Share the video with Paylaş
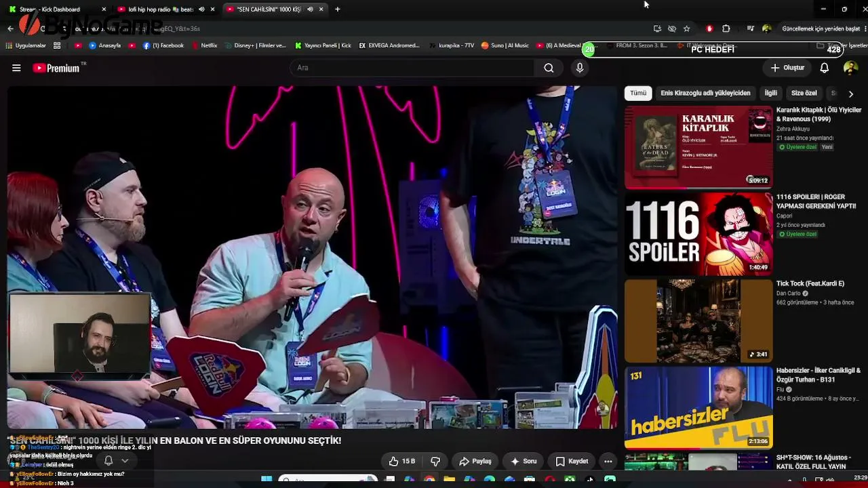Screen dimensions: 868x488 coord(475,462)
